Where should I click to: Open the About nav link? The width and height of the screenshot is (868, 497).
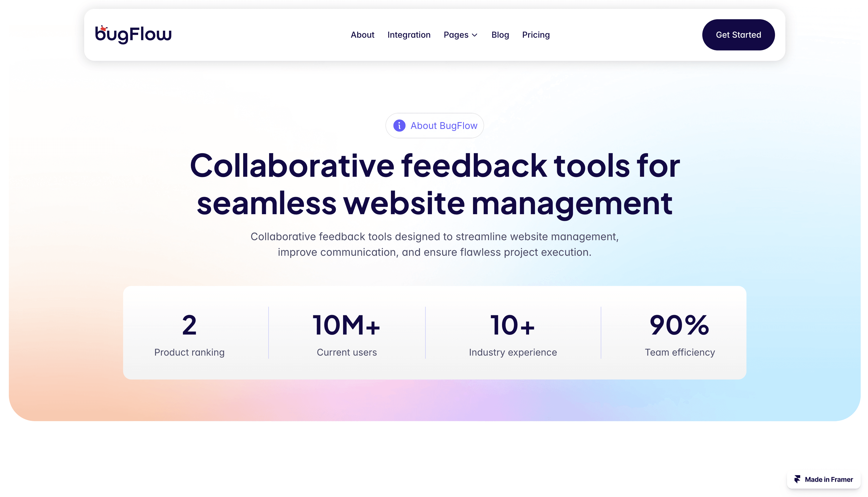(x=362, y=35)
